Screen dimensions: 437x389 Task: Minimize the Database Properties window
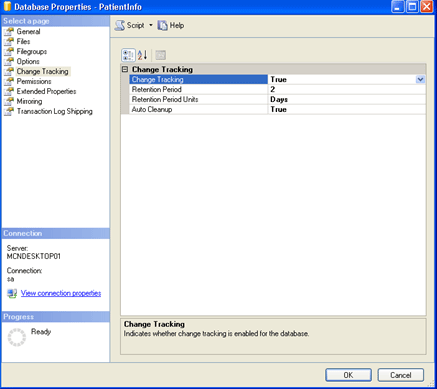click(x=398, y=7)
